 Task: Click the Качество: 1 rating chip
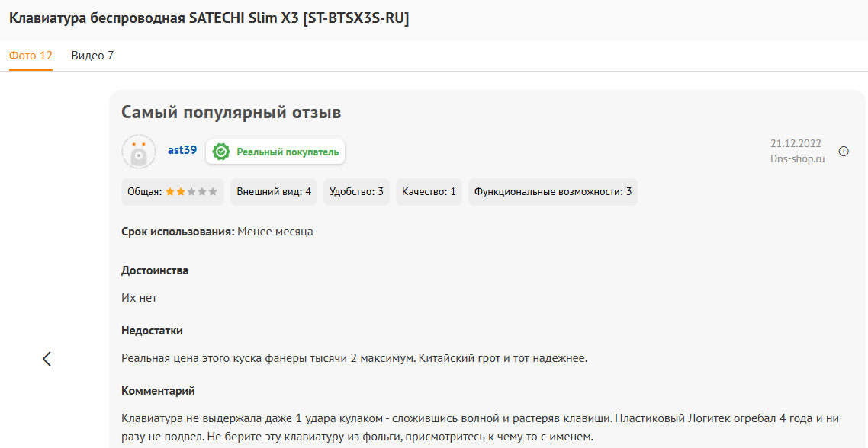[429, 192]
